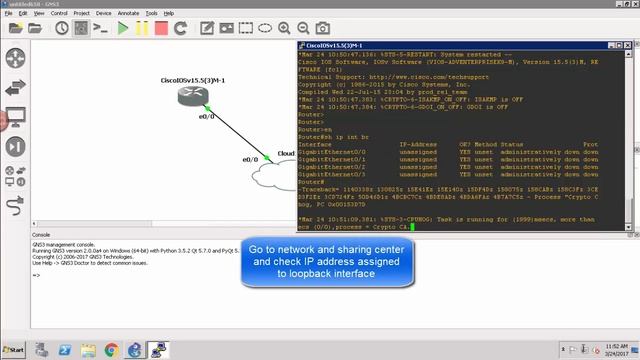640x360 pixels.
Task: Click the network tray icon
Action: tap(584, 349)
